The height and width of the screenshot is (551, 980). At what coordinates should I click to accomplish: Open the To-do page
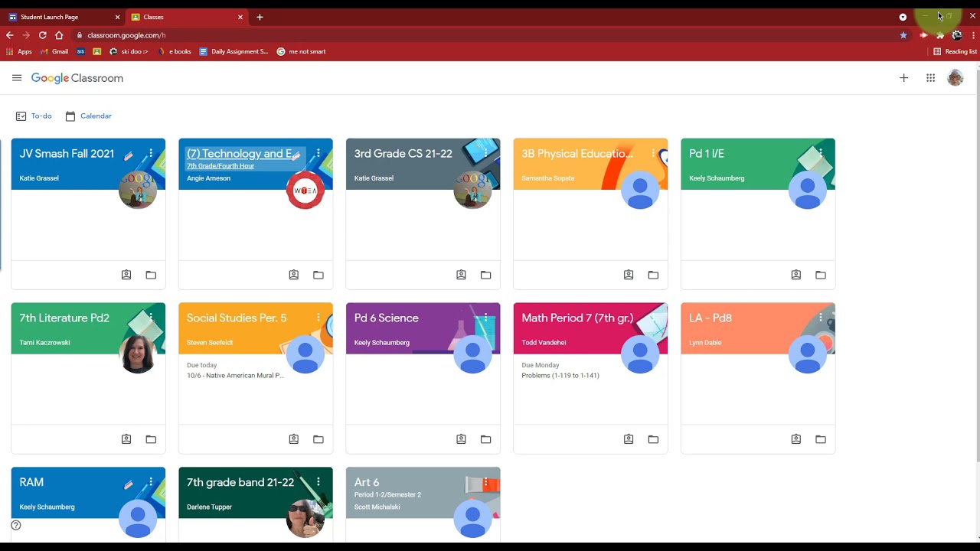[x=34, y=116]
